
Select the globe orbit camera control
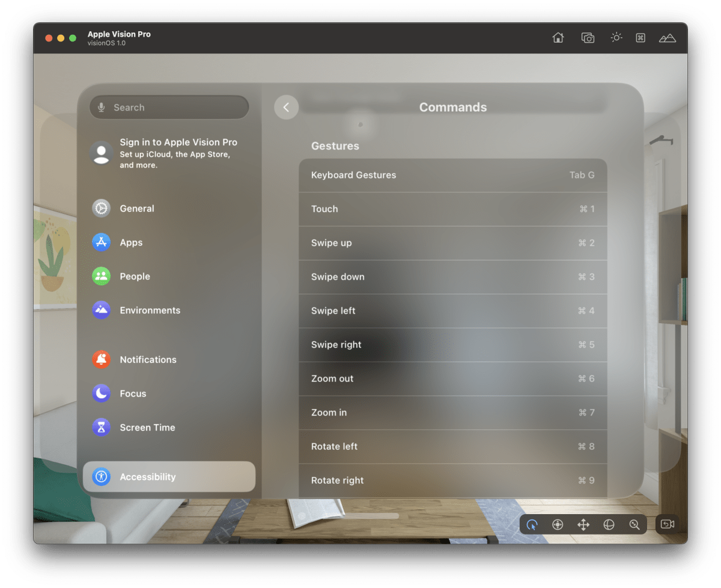(x=609, y=524)
